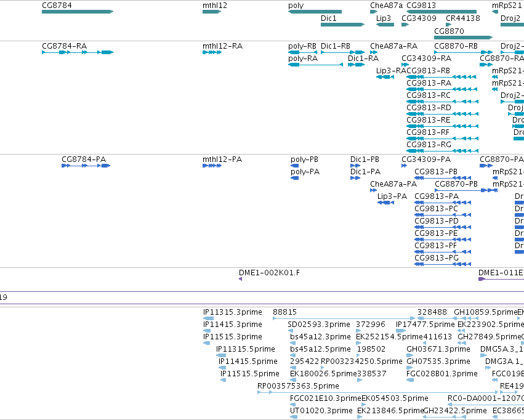Select the Lip3-PA protein glyph
Image resolution: width=524 pixels, height=420 pixels.
coord(385,203)
